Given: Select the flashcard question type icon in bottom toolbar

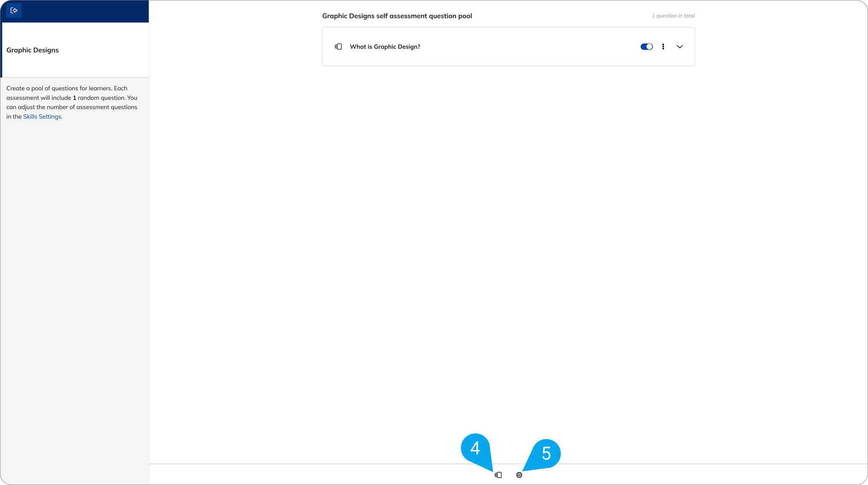Looking at the screenshot, I should (x=498, y=474).
